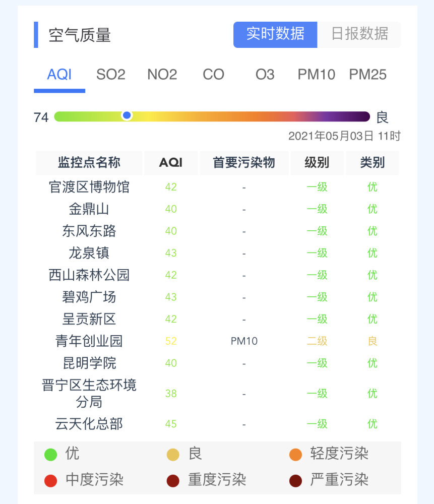
Task: Open the NO2 pollutant tab
Action: 162,75
